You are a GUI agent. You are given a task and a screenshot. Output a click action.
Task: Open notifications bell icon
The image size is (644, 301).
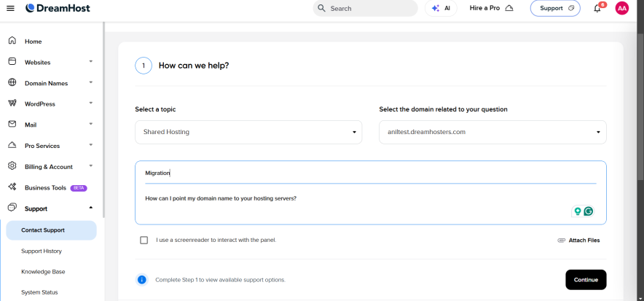click(x=597, y=9)
